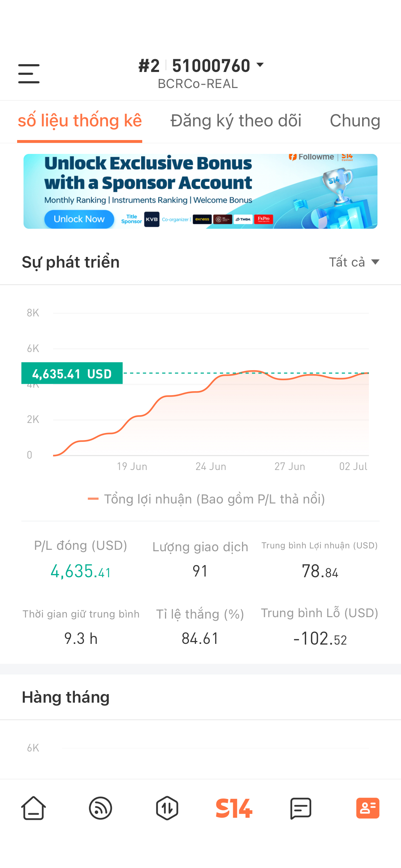Open the hamburger menu
This screenshot has height=868, width=401.
point(29,74)
